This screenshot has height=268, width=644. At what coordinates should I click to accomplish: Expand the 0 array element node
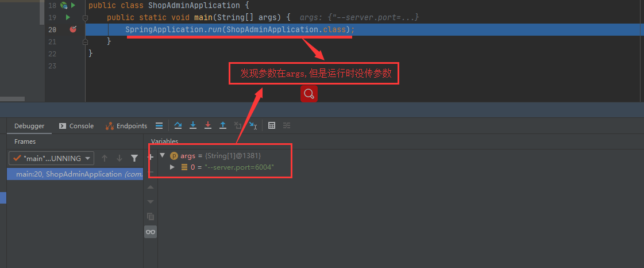point(172,167)
